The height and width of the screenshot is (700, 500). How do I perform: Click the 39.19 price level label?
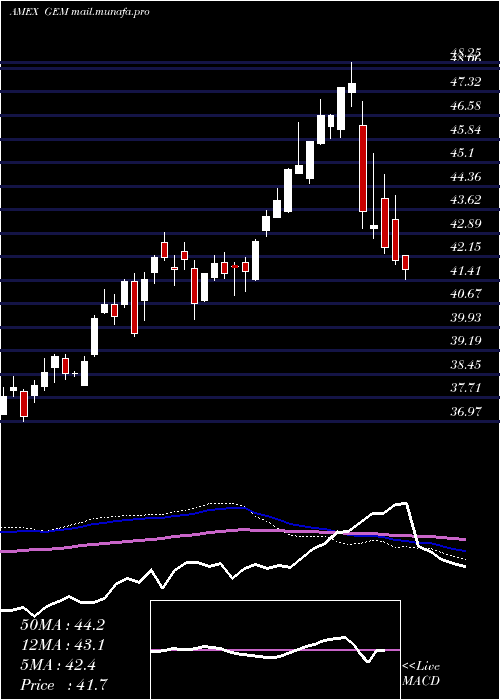click(466, 341)
